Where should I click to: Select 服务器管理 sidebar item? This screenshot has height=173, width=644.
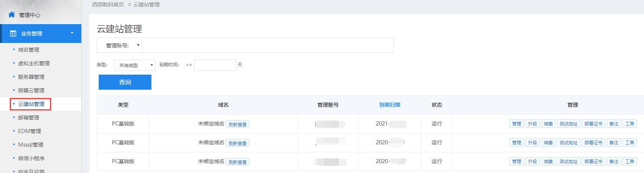point(31,77)
